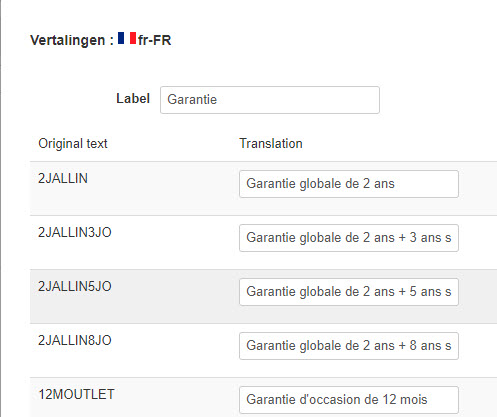
Task: Click the Translation column header
Action: pos(271,144)
